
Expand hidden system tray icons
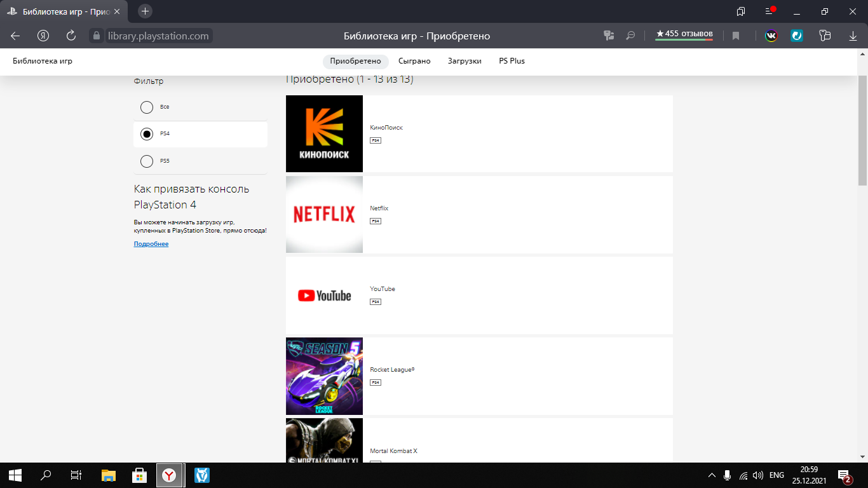[712, 475]
